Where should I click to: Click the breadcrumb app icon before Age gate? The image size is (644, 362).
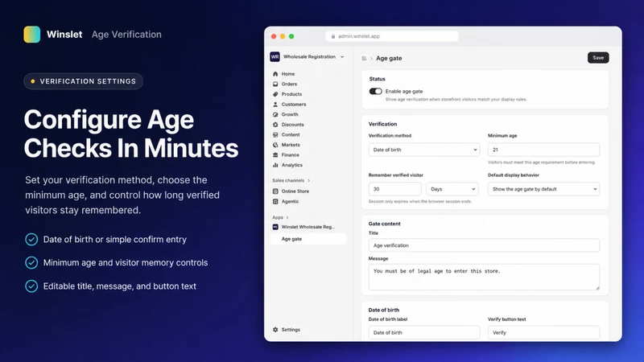tap(364, 58)
